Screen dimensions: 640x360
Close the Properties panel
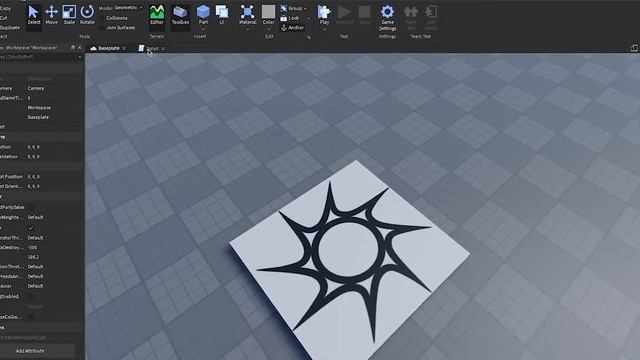coord(80,48)
